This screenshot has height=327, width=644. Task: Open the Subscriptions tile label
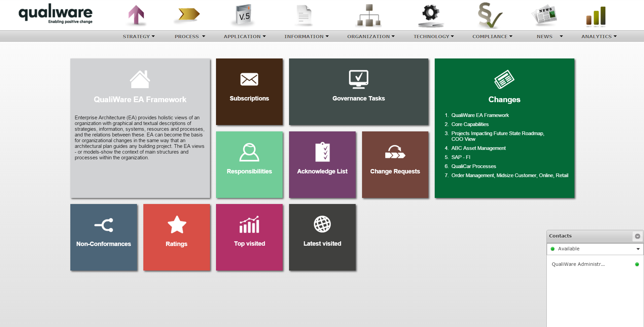tap(249, 98)
